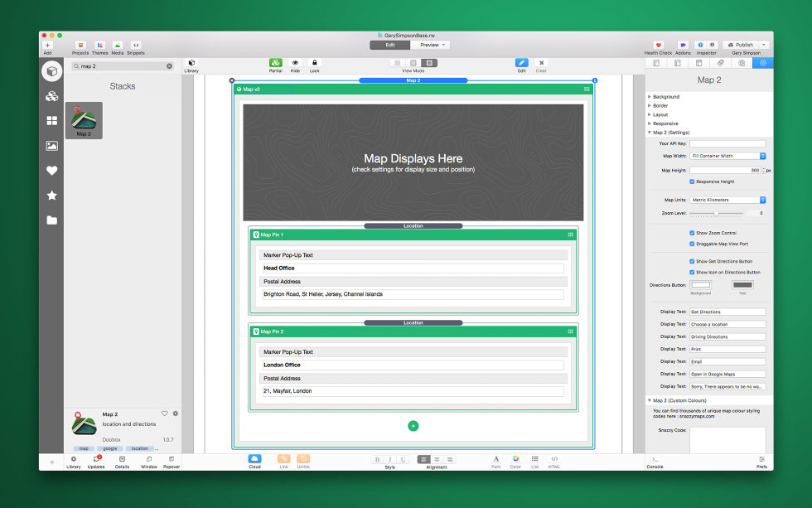
Task: Click the Clear X icon
Action: pos(541,63)
